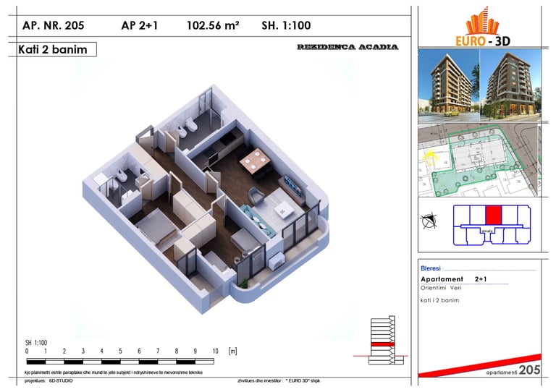Screen dimensions: 556x392
Task: Click the 'Apartament 2+1' label in info panel
Action: (x=453, y=279)
